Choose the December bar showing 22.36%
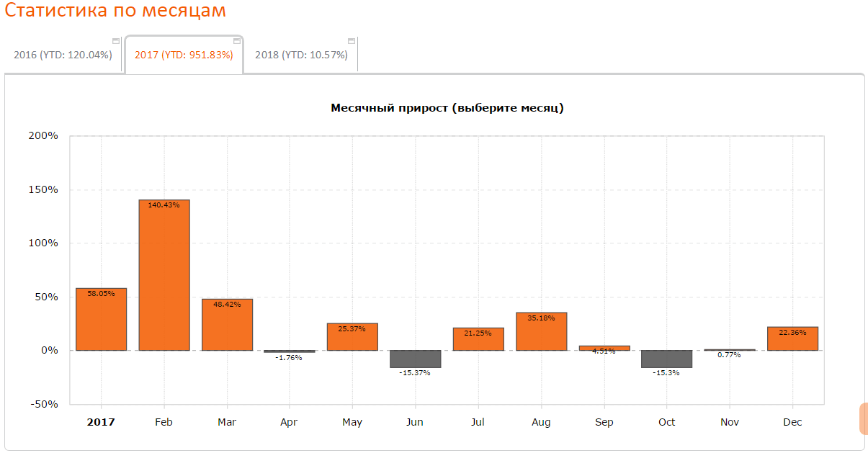Screen dimensions: 868x453 (792, 338)
